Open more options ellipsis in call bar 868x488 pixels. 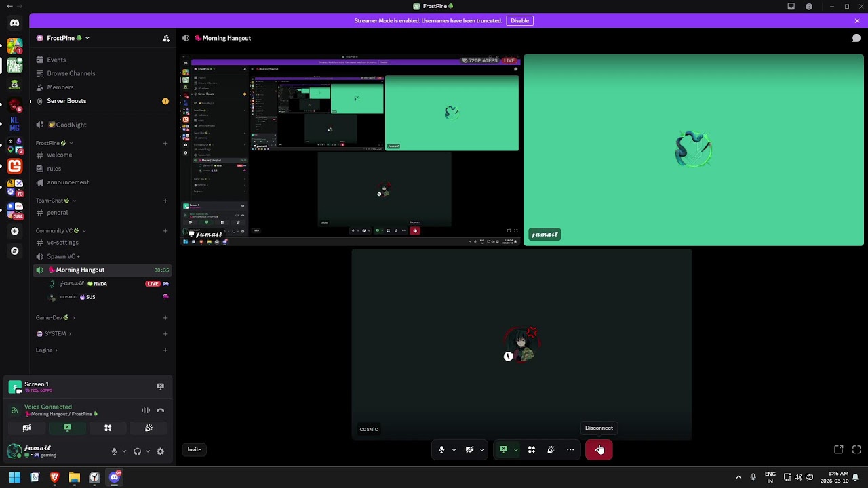point(570,449)
